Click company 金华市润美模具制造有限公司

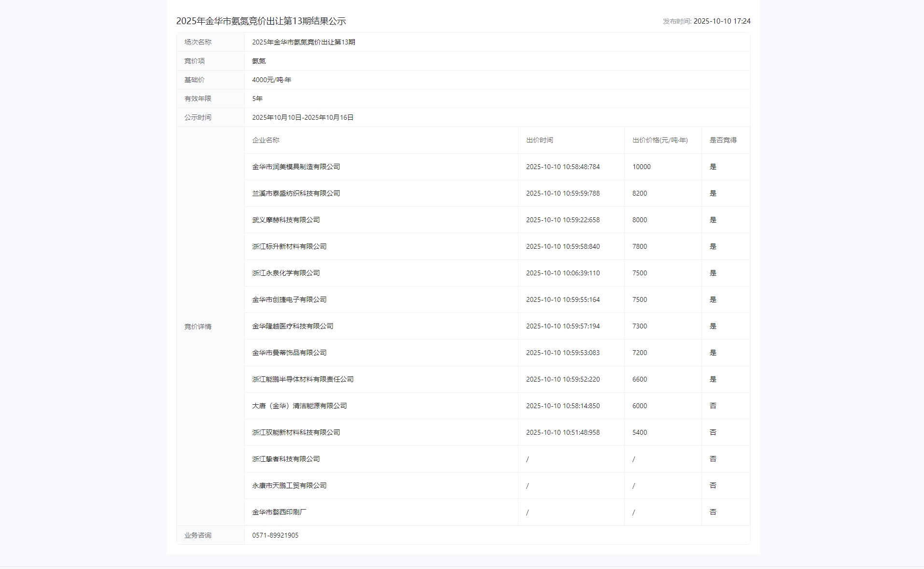pyautogui.click(x=296, y=167)
